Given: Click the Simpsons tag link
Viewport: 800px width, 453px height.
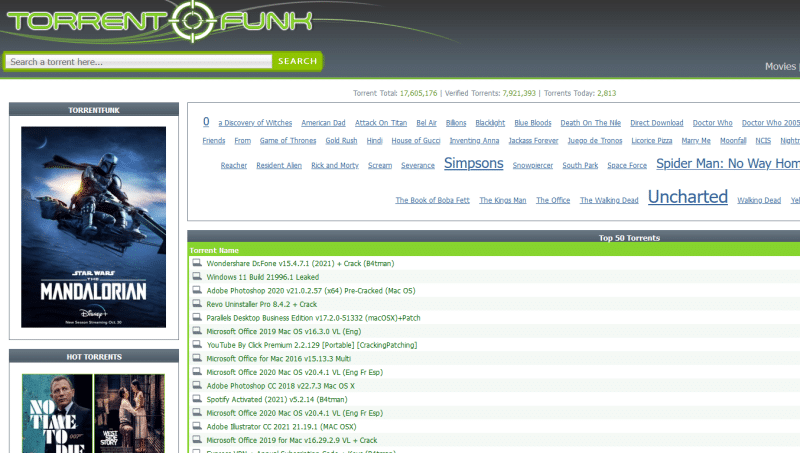Looking at the screenshot, I should 473,163.
